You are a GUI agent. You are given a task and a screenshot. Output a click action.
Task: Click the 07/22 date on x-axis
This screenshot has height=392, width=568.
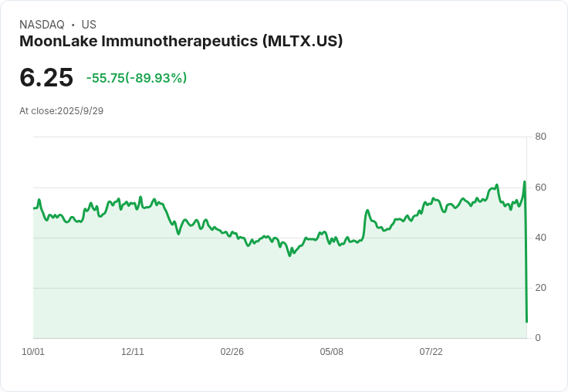point(431,352)
